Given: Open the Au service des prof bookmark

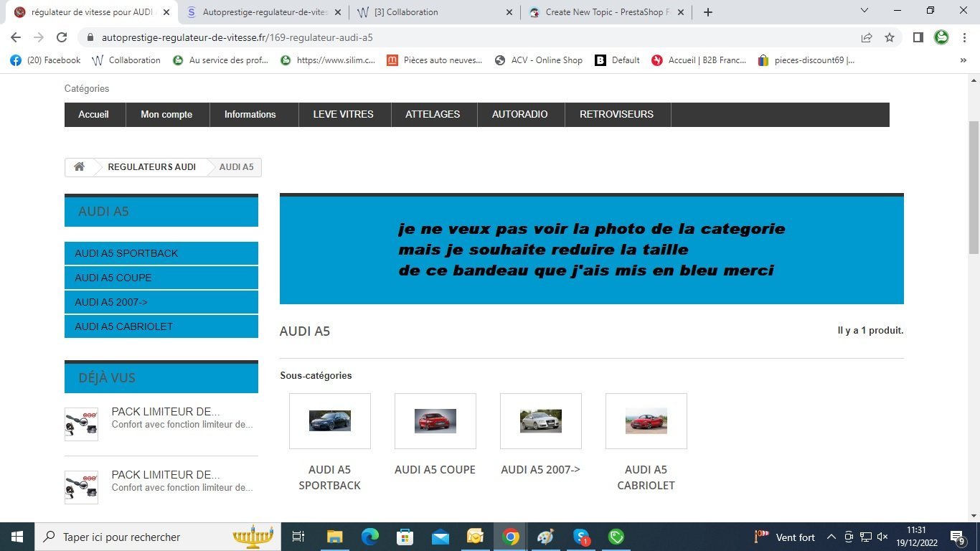Looking at the screenshot, I should point(221,60).
